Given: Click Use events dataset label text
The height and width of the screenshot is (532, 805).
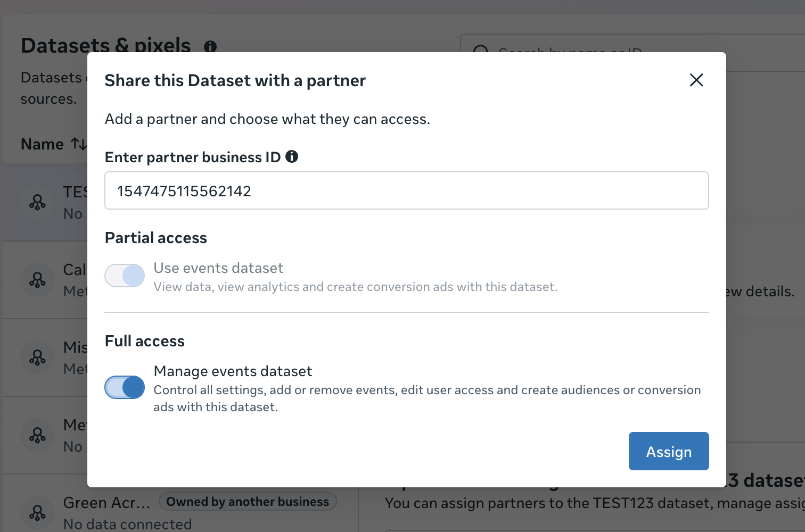Looking at the screenshot, I should coord(218,268).
